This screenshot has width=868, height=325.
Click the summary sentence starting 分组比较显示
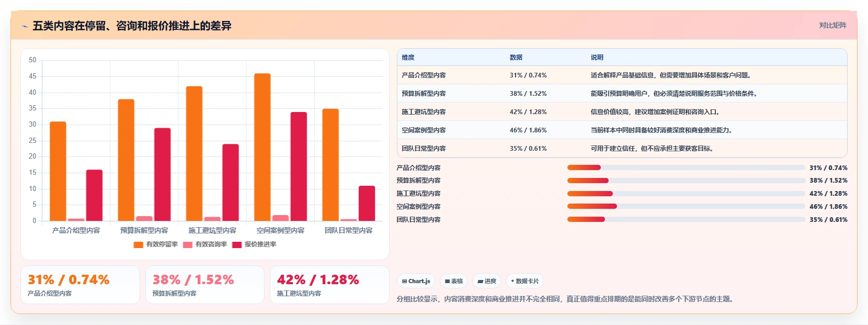(x=566, y=299)
